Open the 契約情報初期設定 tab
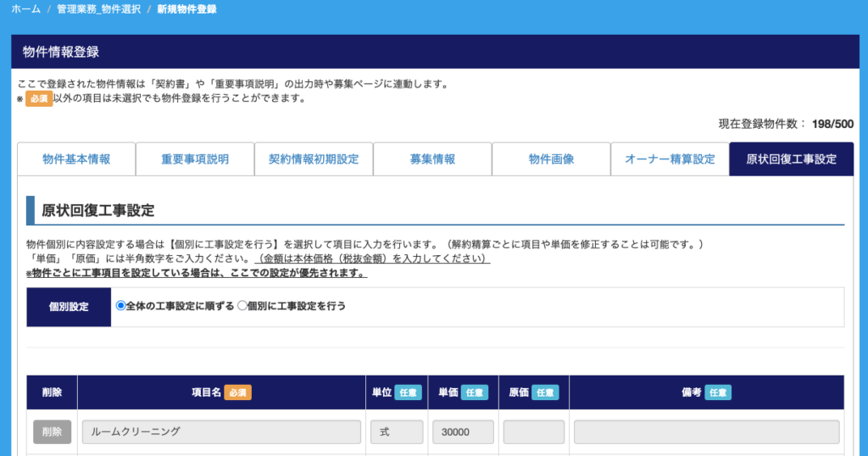This screenshot has width=868, height=456. click(314, 159)
